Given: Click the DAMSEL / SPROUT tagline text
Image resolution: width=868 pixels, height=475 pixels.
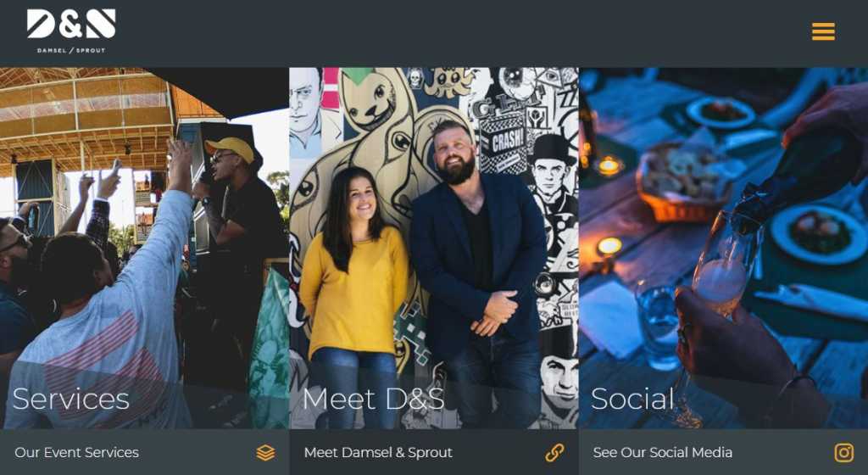Looking at the screenshot, I should pyautogui.click(x=71, y=50).
